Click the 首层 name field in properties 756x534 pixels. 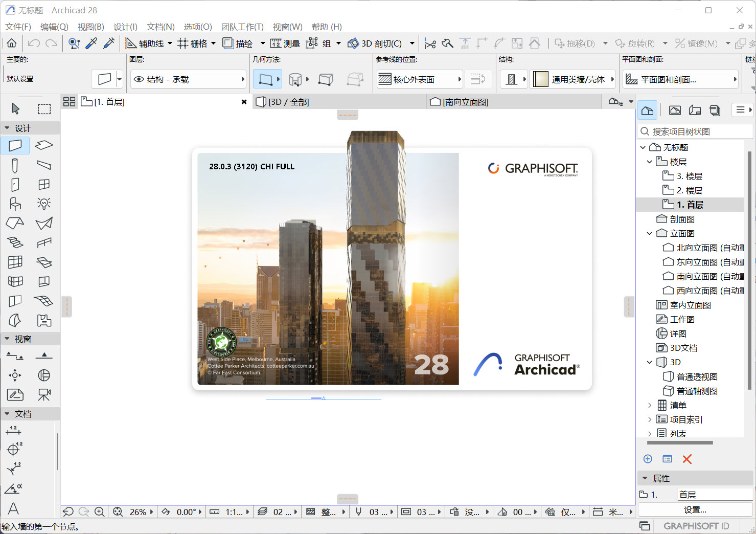point(715,495)
